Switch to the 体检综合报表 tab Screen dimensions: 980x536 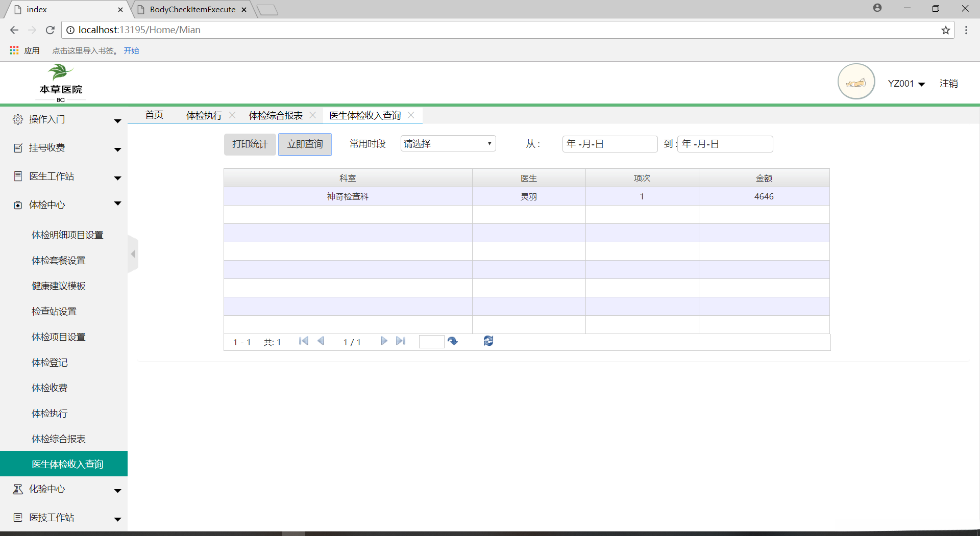coord(276,115)
